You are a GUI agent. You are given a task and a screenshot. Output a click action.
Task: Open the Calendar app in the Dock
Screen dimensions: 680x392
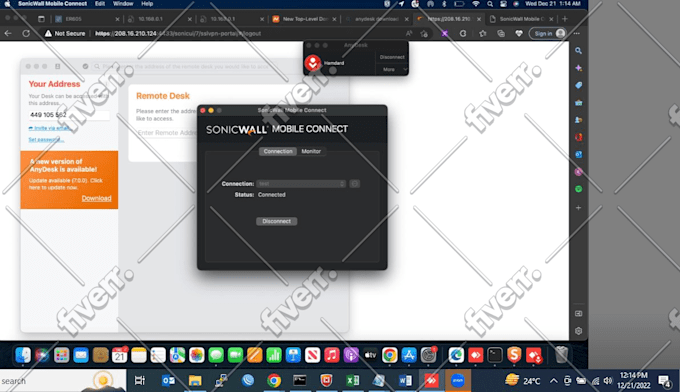point(120,355)
